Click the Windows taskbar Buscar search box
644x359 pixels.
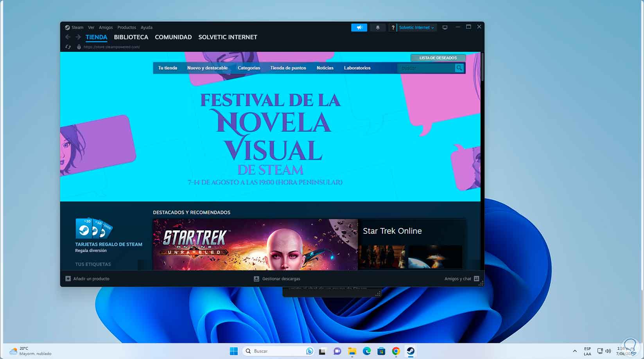[x=278, y=351]
